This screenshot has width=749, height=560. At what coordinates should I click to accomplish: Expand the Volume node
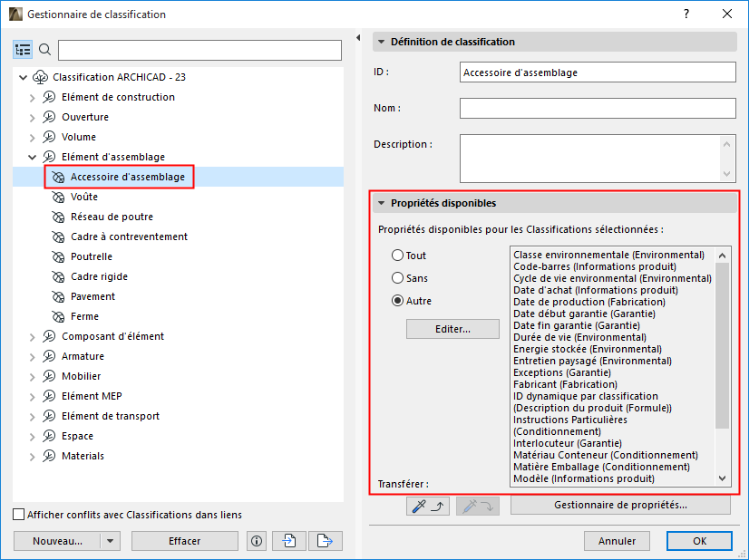point(32,138)
